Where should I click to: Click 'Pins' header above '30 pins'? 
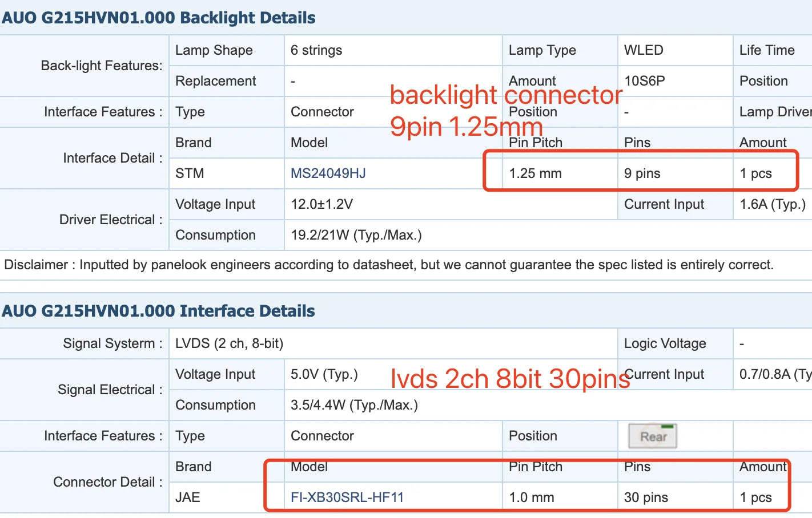tap(637, 467)
